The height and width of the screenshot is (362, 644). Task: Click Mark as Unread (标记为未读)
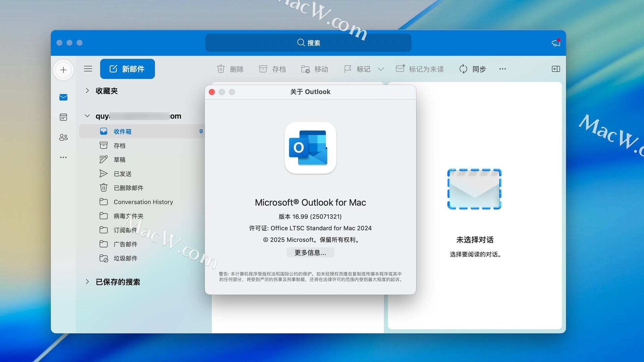pos(420,69)
